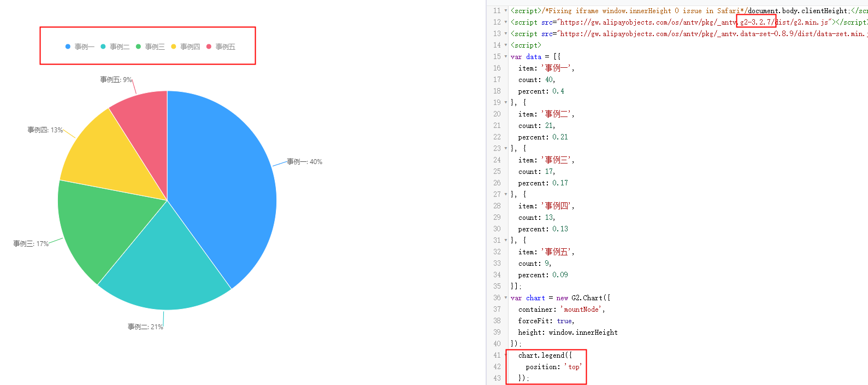Collapse code fold arrow at line 13
Screen dimensions: 868x385
pos(506,34)
